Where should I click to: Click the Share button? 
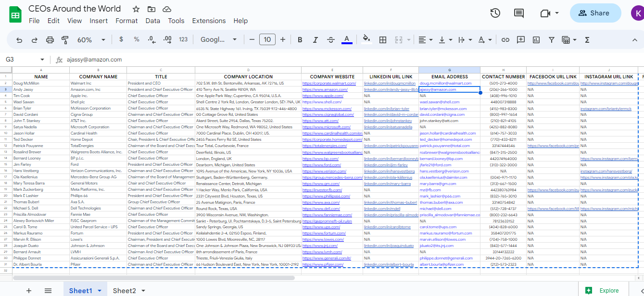tap(594, 13)
